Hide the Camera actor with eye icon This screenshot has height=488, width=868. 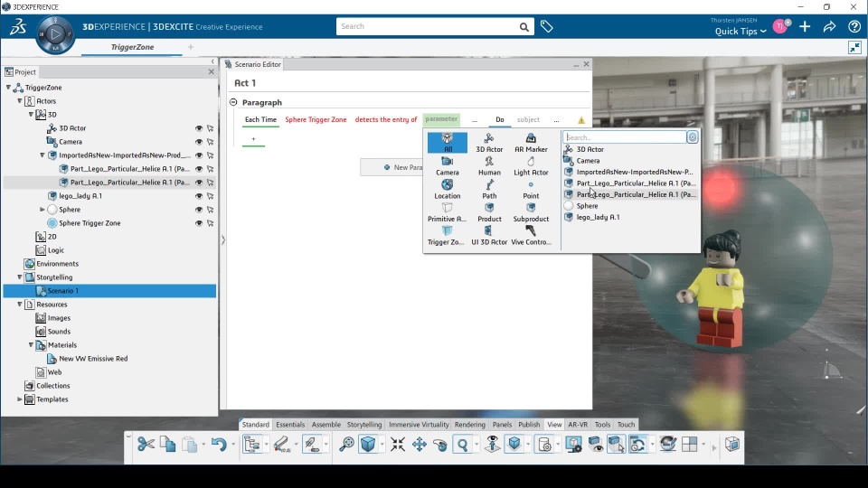[x=199, y=142]
